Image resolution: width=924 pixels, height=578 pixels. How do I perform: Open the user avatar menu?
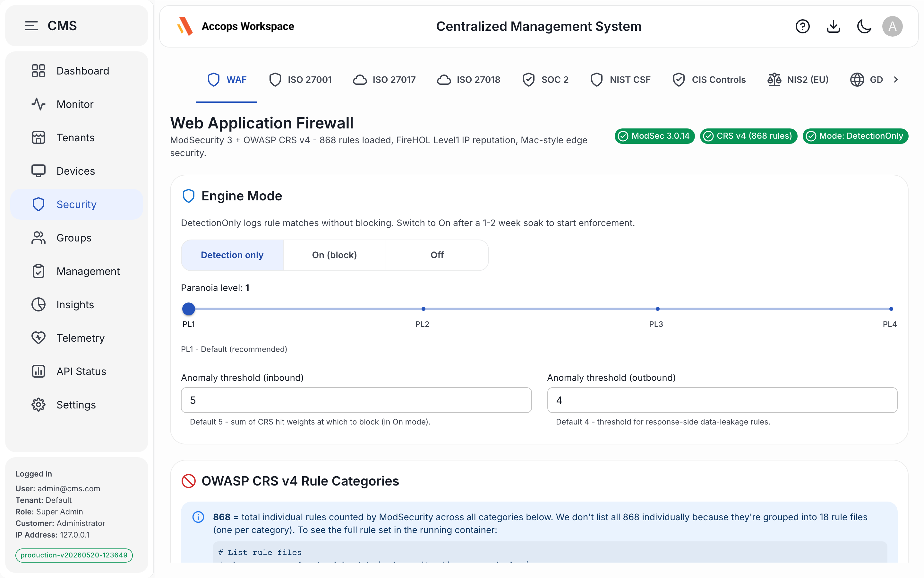tap(892, 26)
